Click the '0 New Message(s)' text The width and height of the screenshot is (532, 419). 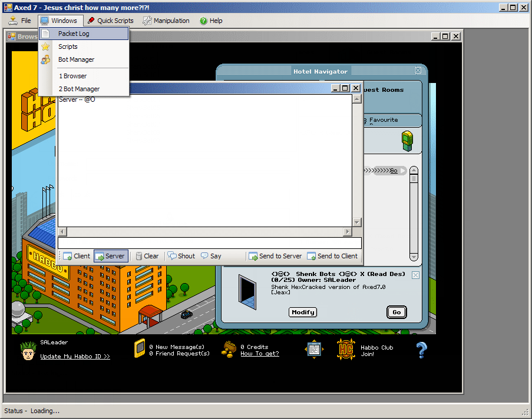(x=177, y=347)
